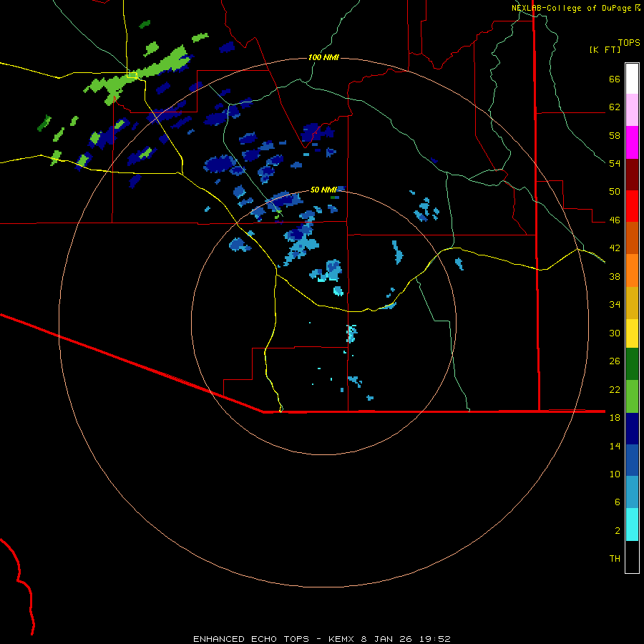Click the TOPS legend title
644x644 pixels.
click(x=629, y=42)
